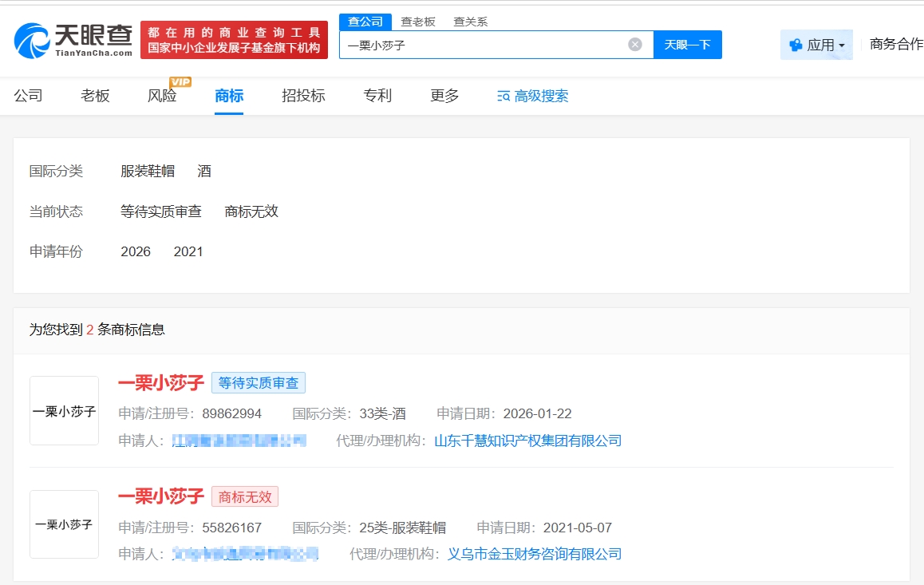Open the blurred applicant link for 89862994
The image size is (924, 585).
239,441
